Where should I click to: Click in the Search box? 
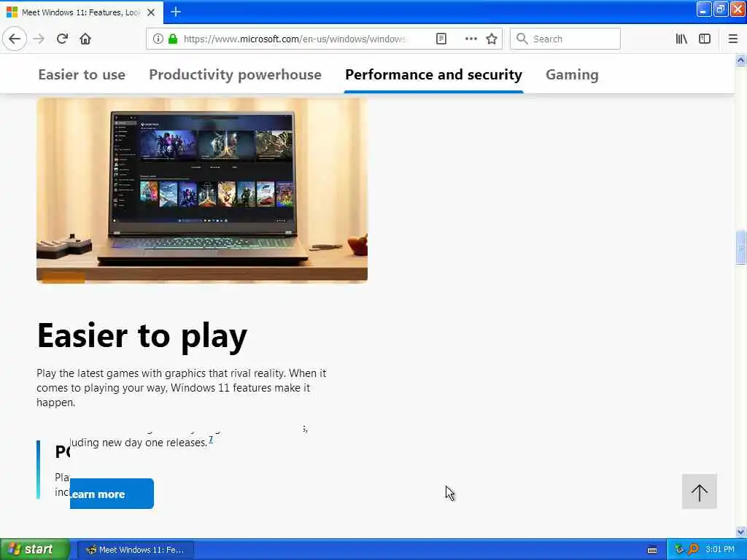click(565, 39)
